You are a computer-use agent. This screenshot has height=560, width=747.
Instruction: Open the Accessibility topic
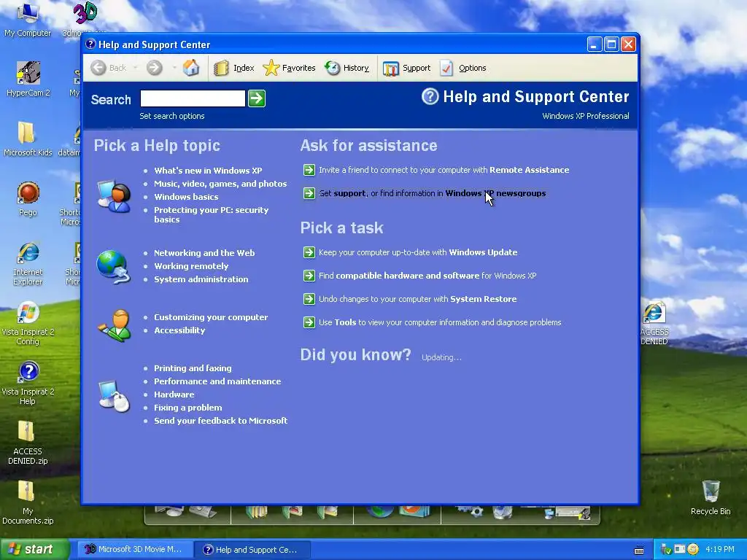tap(179, 330)
